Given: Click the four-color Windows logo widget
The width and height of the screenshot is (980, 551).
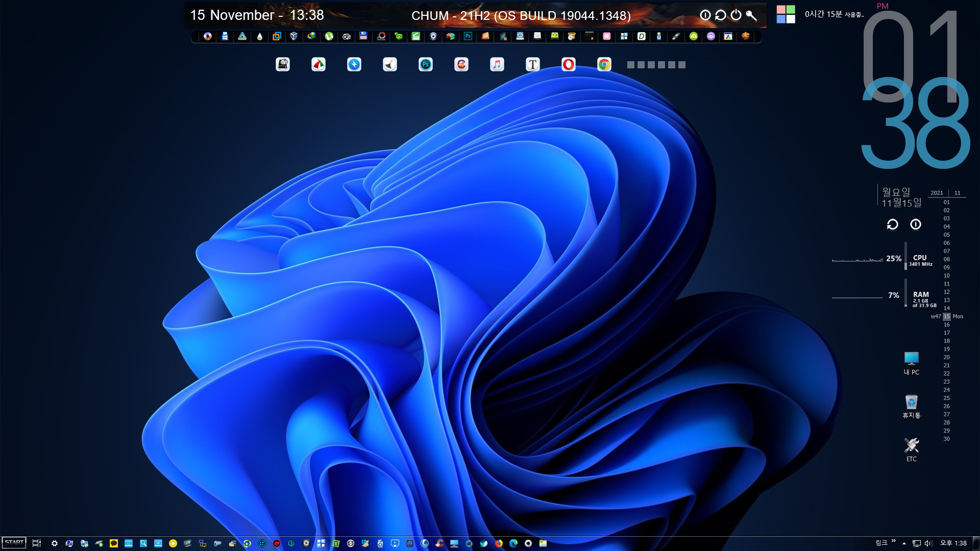Looking at the screenshot, I should tap(786, 14).
